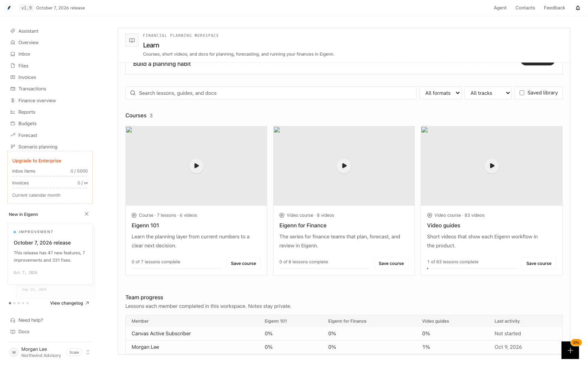This screenshot has height=368, width=588.
Task: Click the Scenario planning branch icon
Action: coord(13,147)
